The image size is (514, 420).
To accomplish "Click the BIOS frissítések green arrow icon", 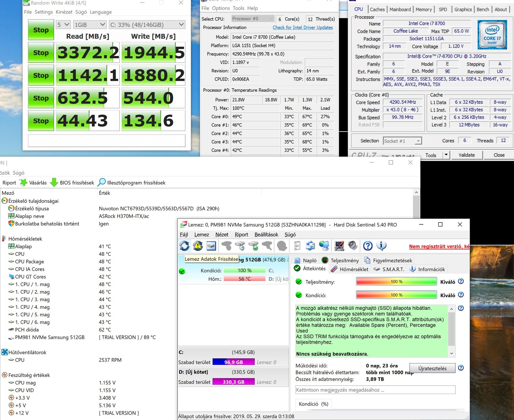I will (x=54, y=182).
